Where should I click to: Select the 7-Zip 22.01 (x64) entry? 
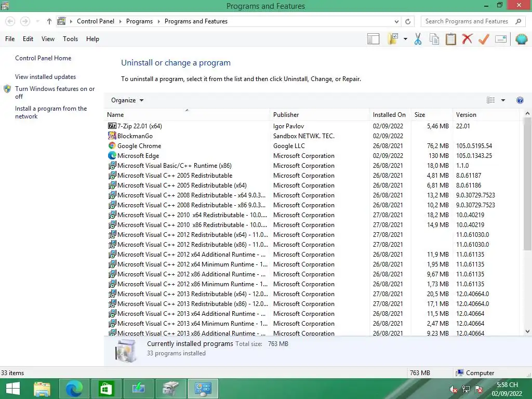[x=139, y=126]
